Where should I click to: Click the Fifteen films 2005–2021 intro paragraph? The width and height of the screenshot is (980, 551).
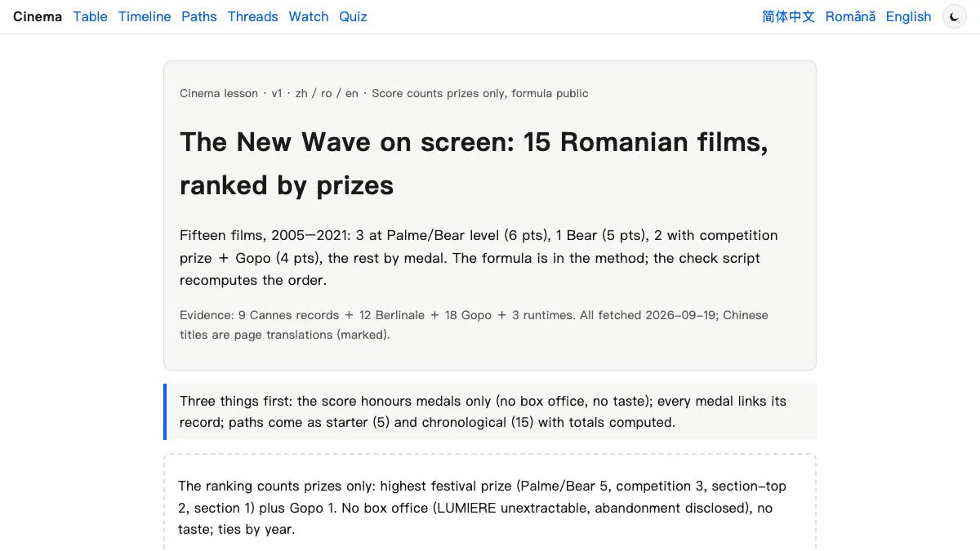tap(479, 257)
